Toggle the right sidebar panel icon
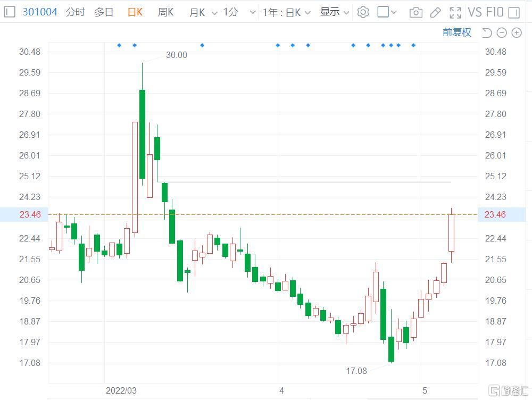 (x=514, y=12)
